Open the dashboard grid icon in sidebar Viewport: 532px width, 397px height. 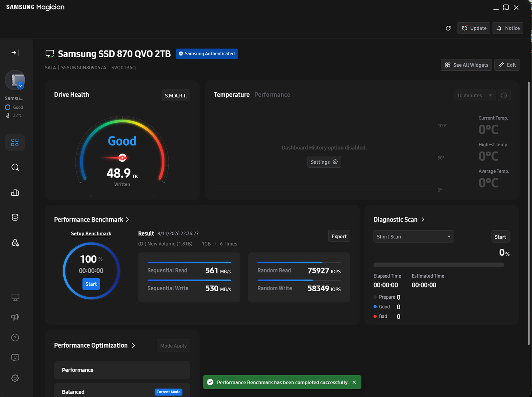pyautogui.click(x=15, y=142)
